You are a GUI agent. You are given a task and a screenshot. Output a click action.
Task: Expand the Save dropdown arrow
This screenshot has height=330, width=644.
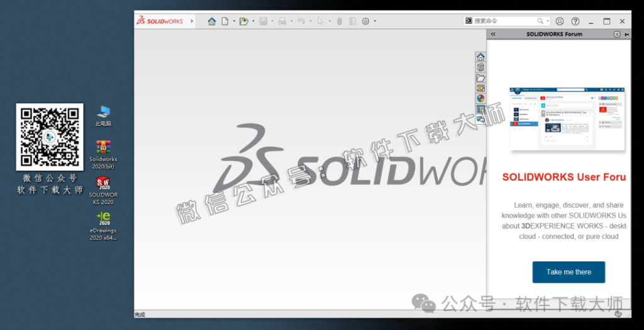(x=272, y=21)
